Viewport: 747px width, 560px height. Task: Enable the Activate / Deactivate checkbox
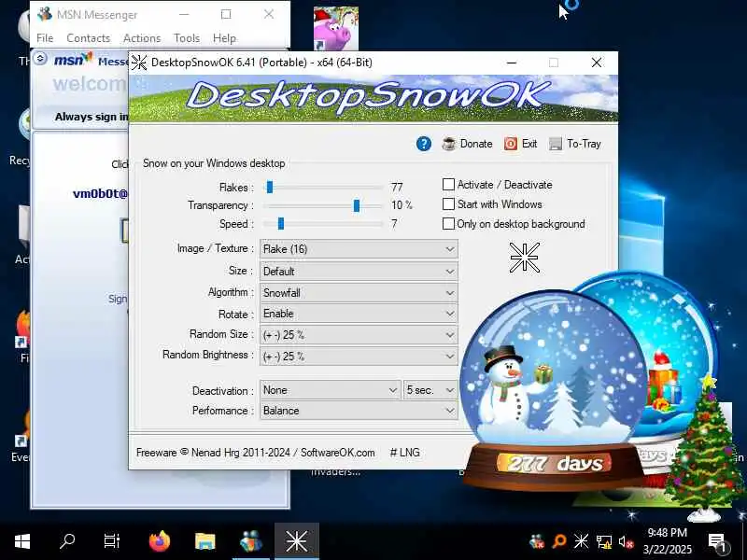448,184
